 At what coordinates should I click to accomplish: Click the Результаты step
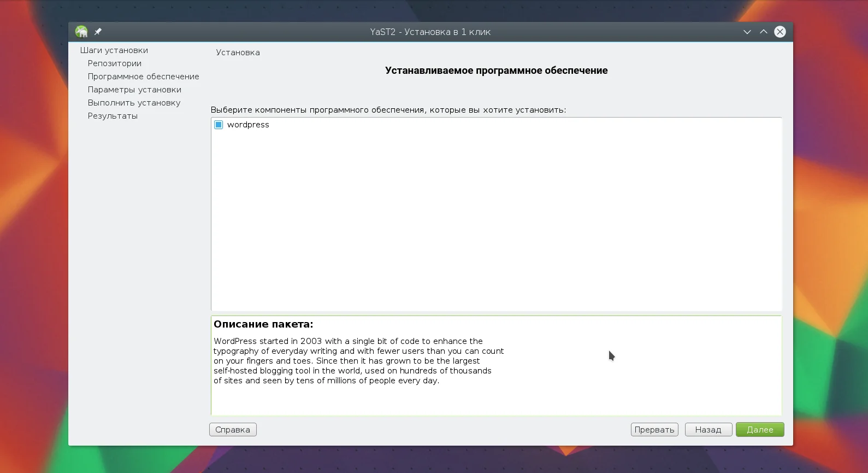tap(113, 116)
